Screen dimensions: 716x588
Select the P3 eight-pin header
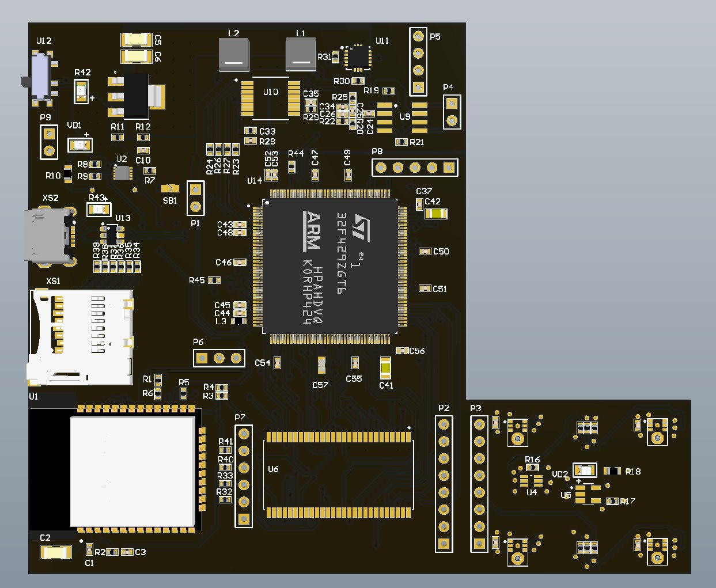pyautogui.click(x=479, y=484)
